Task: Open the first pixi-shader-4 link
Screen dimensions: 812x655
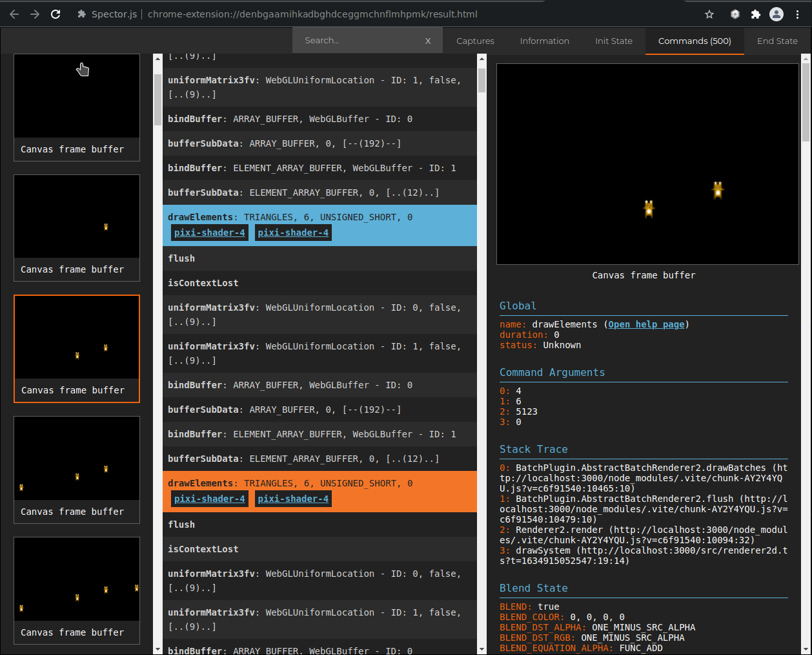Action: [x=209, y=232]
